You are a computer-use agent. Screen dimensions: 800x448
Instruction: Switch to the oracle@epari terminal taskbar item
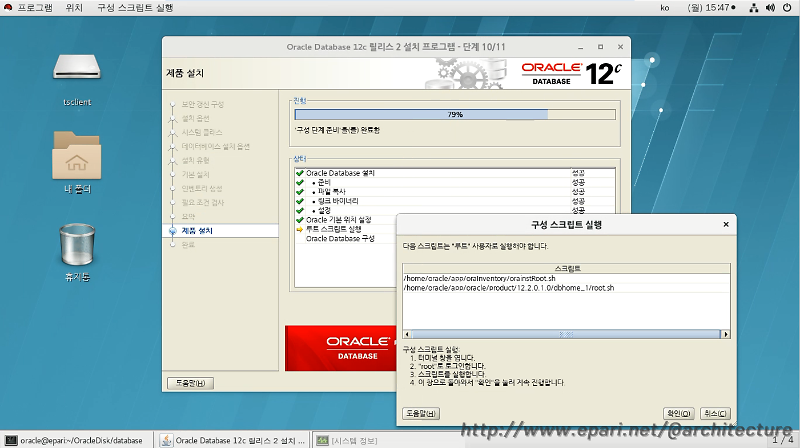(77, 440)
